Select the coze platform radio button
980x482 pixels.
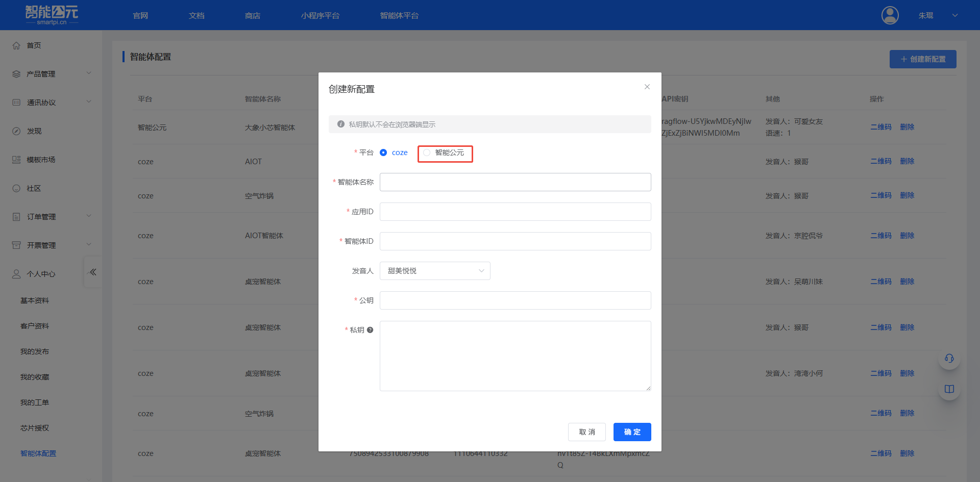pos(383,153)
